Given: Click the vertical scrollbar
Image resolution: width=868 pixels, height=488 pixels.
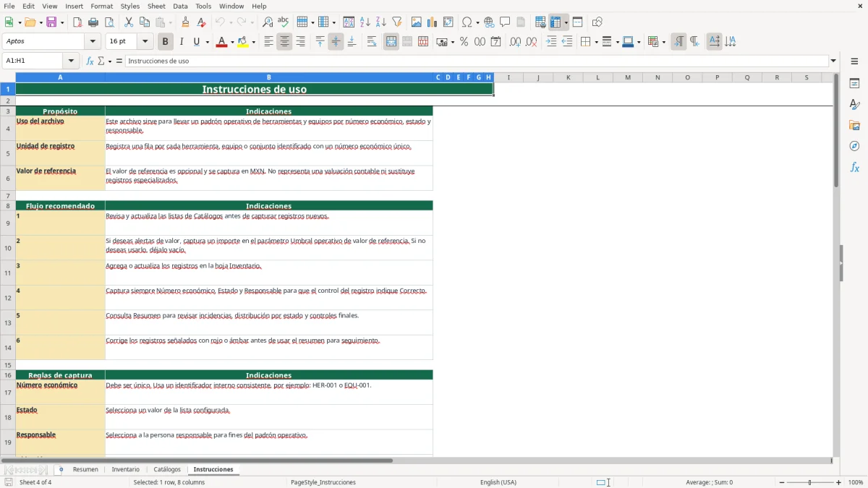Looking at the screenshot, I should click(837, 264).
